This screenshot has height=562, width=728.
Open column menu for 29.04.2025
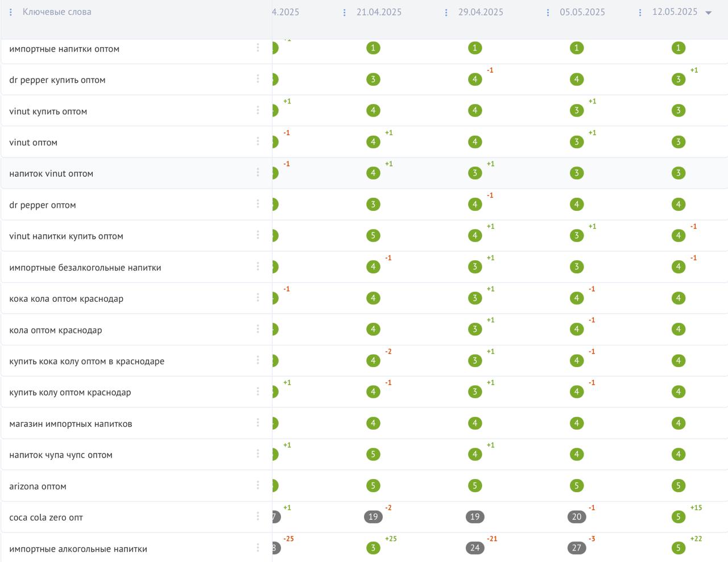[446, 13]
